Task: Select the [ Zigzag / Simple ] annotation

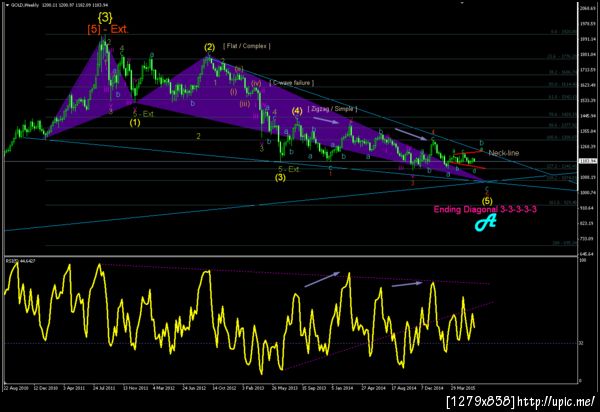Action: pyautogui.click(x=333, y=109)
